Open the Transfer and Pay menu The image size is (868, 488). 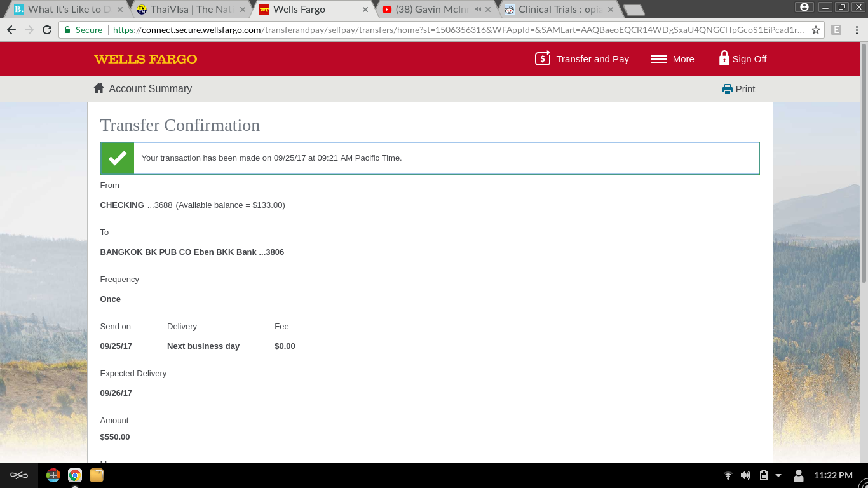[x=582, y=58]
